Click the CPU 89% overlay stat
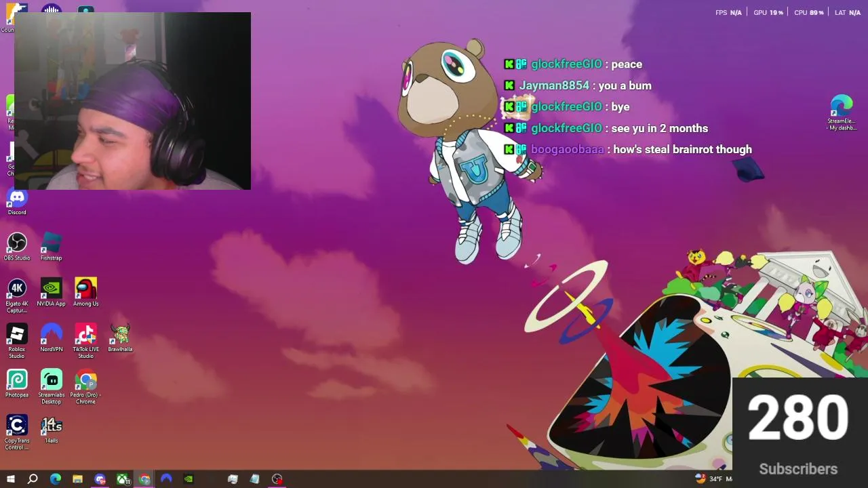 809,12
